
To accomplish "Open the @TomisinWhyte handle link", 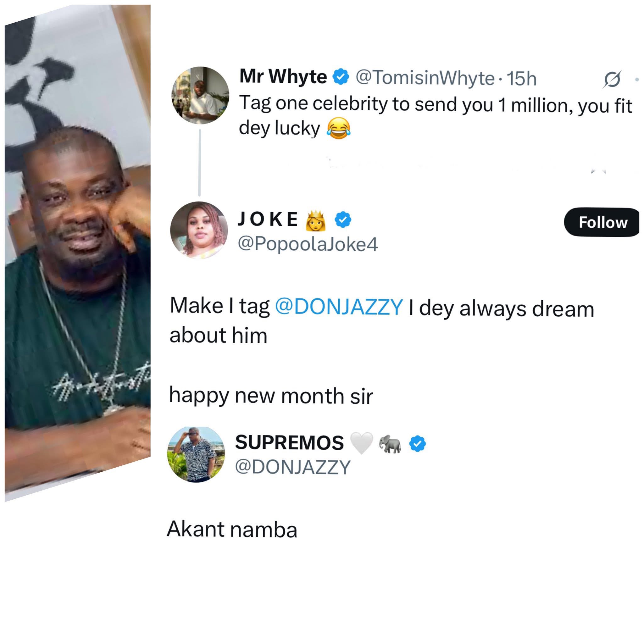I will click(x=425, y=78).
